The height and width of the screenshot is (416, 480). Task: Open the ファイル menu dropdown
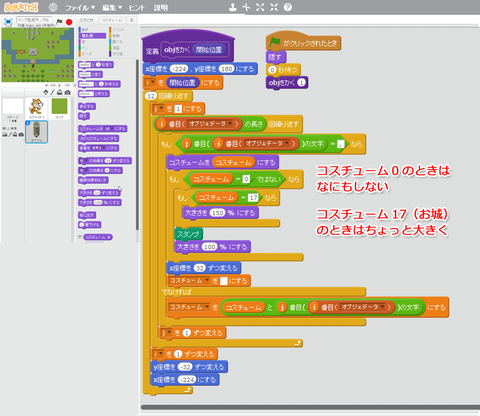pos(80,8)
